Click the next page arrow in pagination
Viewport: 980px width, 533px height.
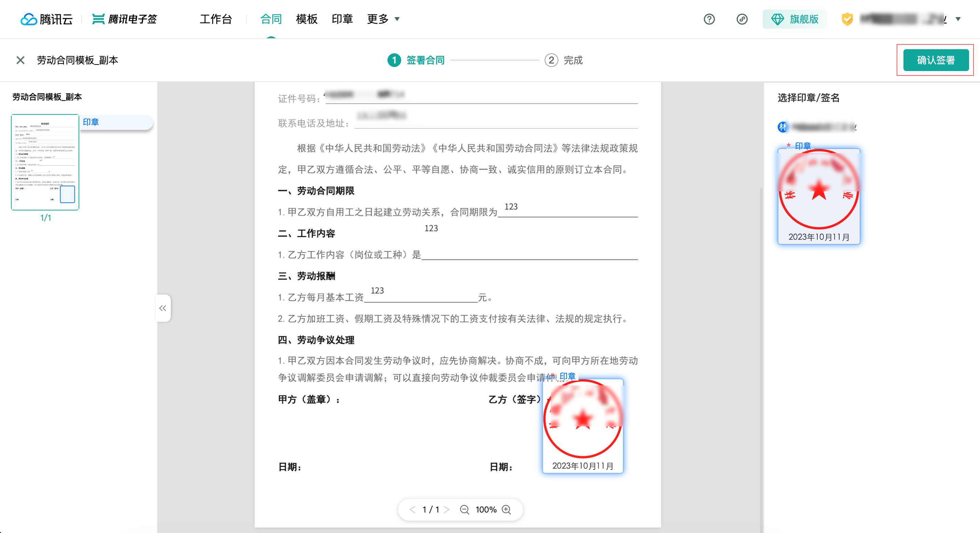tap(447, 509)
